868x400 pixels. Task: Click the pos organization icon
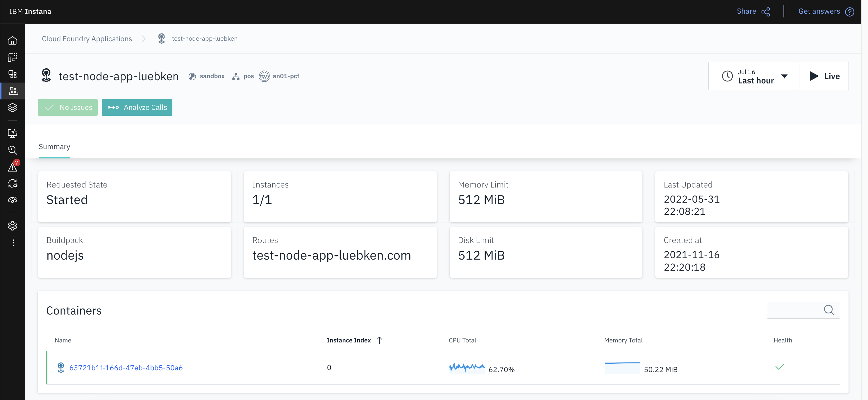click(236, 76)
